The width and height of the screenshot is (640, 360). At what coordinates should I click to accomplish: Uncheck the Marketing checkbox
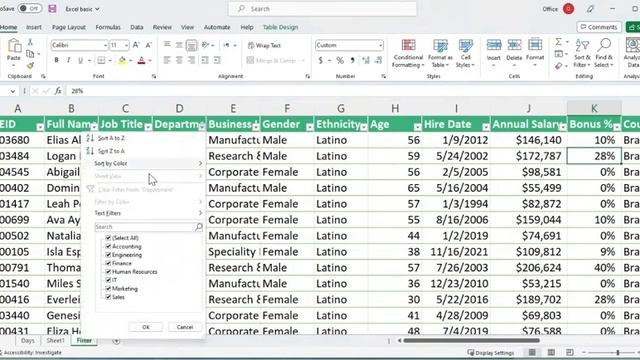[108, 289]
